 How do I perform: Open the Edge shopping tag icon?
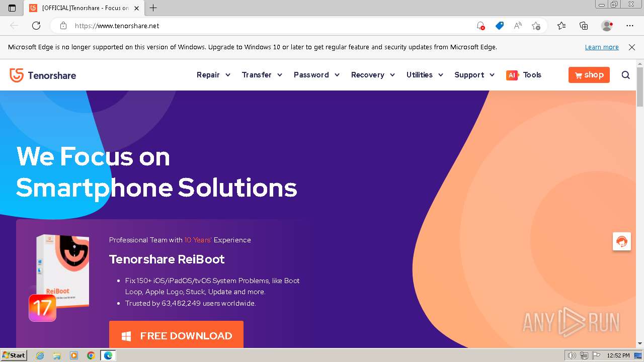[x=499, y=26]
